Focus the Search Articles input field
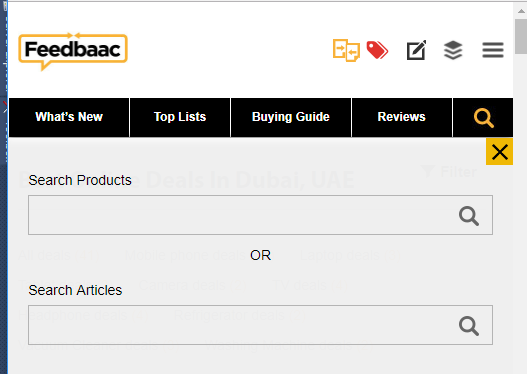This screenshot has width=527, height=374. pyautogui.click(x=260, y=325)
